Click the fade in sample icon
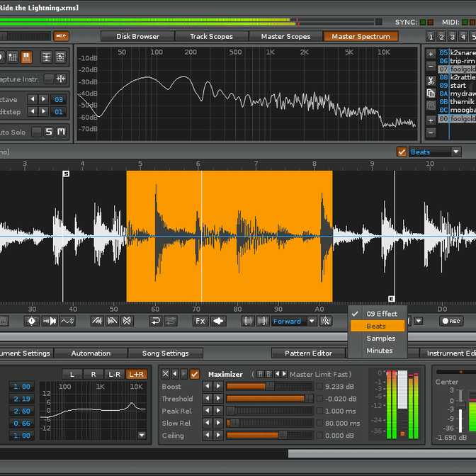This screenshot has width=476, height=476. (x=98, y=321)
